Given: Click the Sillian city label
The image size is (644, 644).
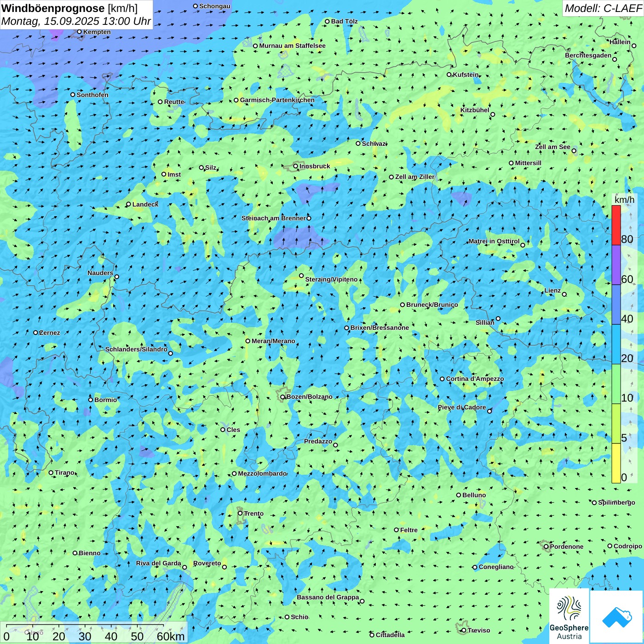Looking at the screenshot, I should 485,322.
